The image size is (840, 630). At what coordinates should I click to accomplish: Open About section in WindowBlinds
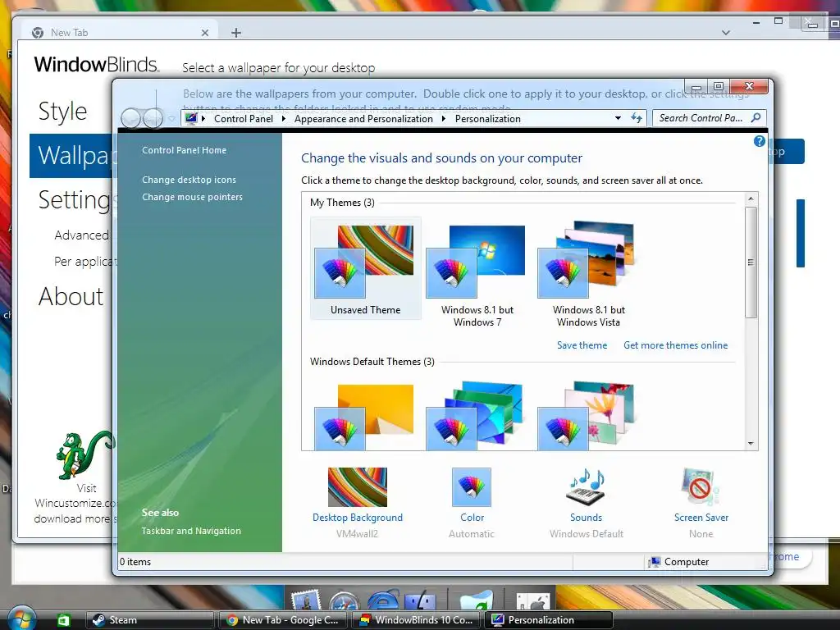[71, 296]
